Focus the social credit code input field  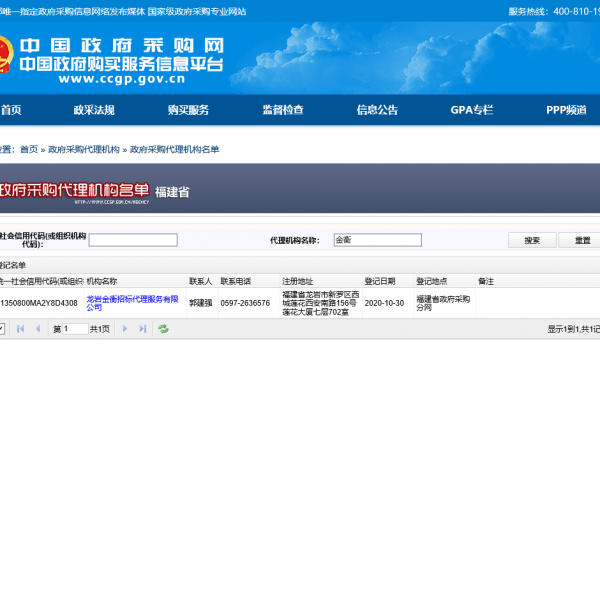click(133, 240)
